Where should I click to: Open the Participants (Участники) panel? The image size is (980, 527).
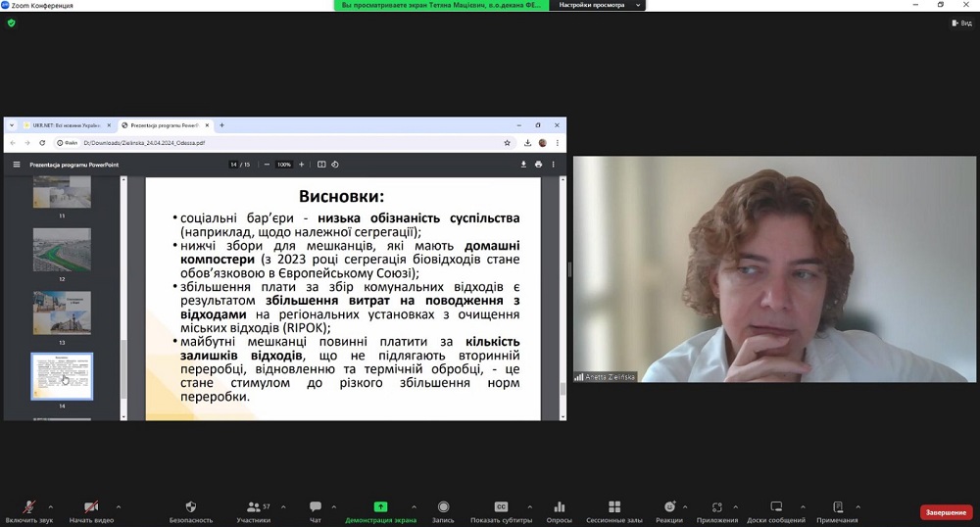tap(253, 507)
